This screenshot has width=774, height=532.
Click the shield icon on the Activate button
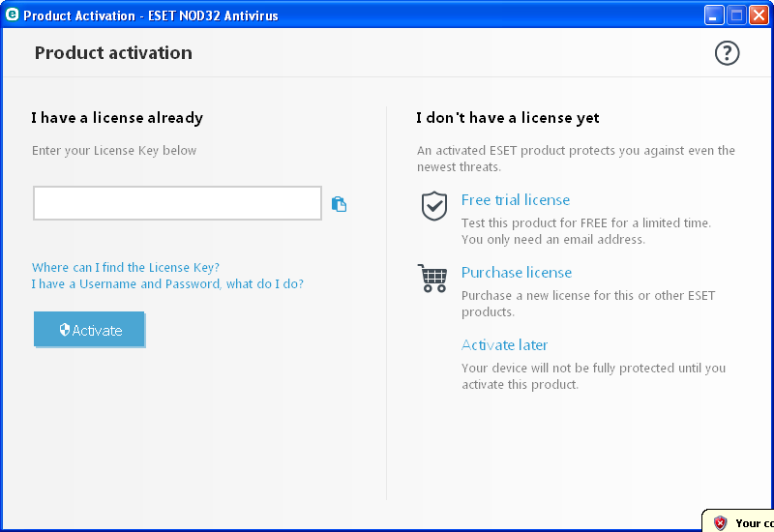point(65,330)
